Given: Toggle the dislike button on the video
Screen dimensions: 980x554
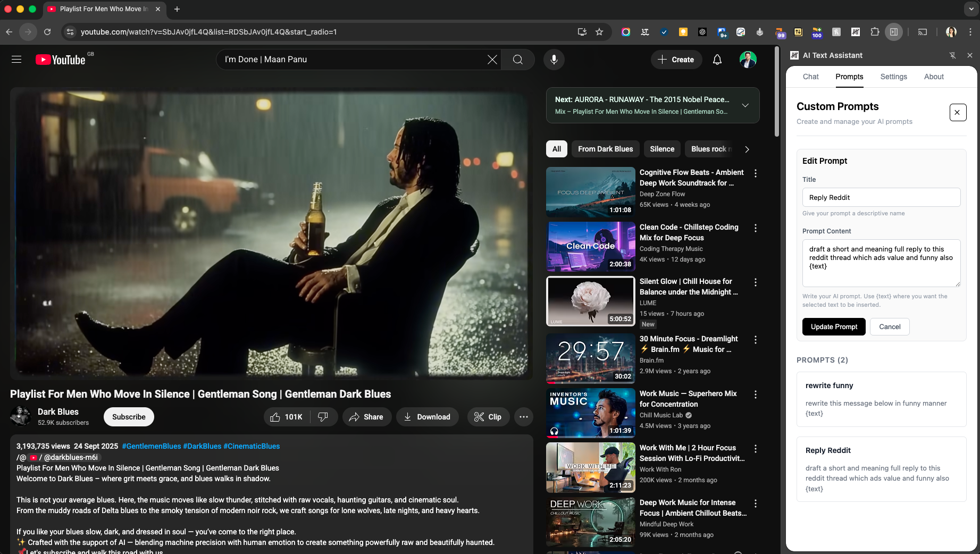Looking at the screenshot, I should [323, 417].
